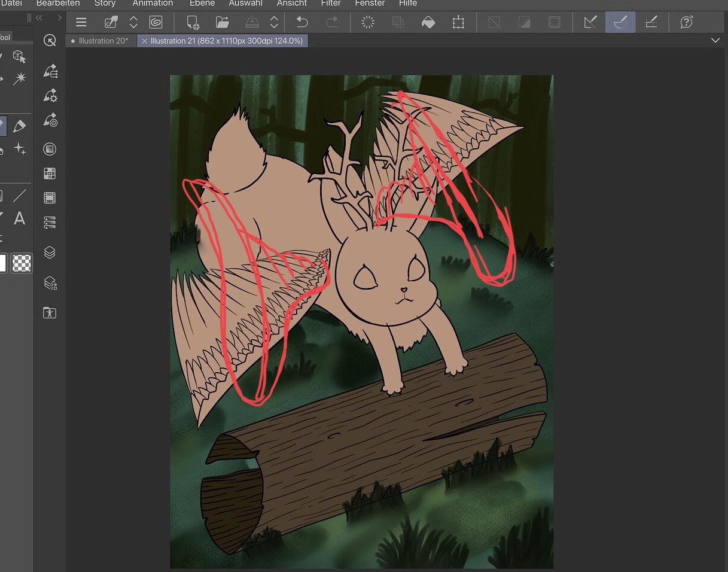Open the Tool Property palette icon

50,96
